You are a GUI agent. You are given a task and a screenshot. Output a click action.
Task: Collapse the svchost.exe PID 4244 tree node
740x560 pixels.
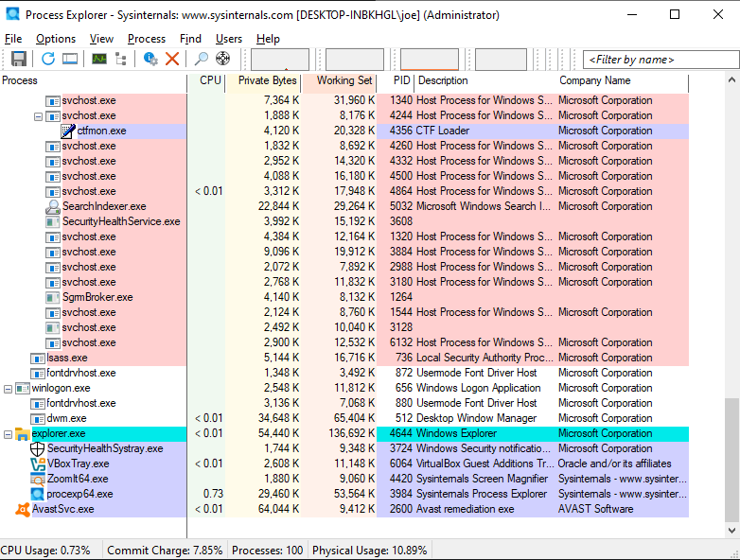click(38, 116)
